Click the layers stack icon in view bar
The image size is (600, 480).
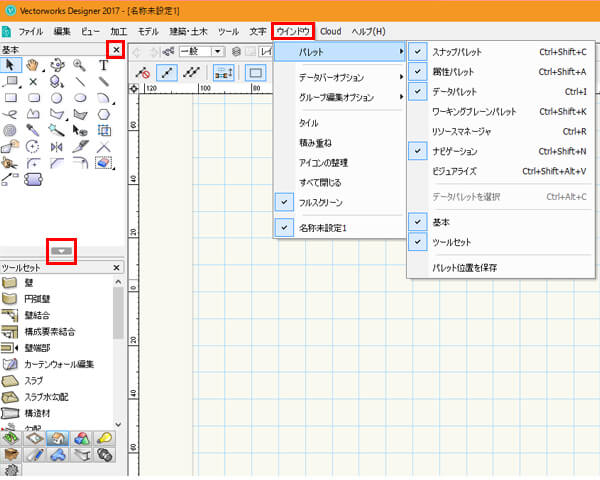pos(236,51)
